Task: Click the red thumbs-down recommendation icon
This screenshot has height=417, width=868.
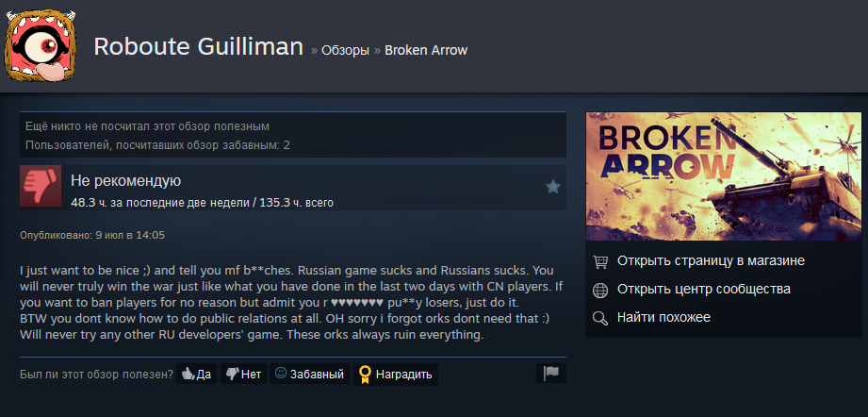Action: 41,186
